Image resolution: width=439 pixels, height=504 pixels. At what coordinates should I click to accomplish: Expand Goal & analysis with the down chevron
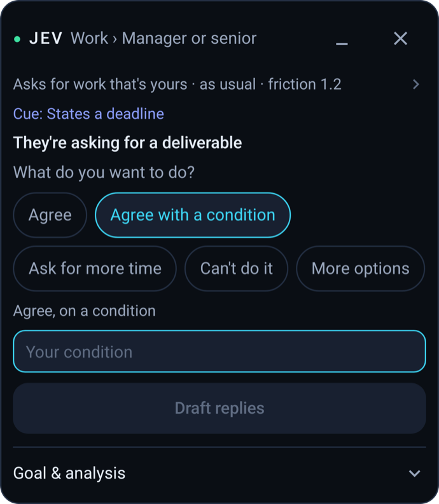tap(415, 473)
